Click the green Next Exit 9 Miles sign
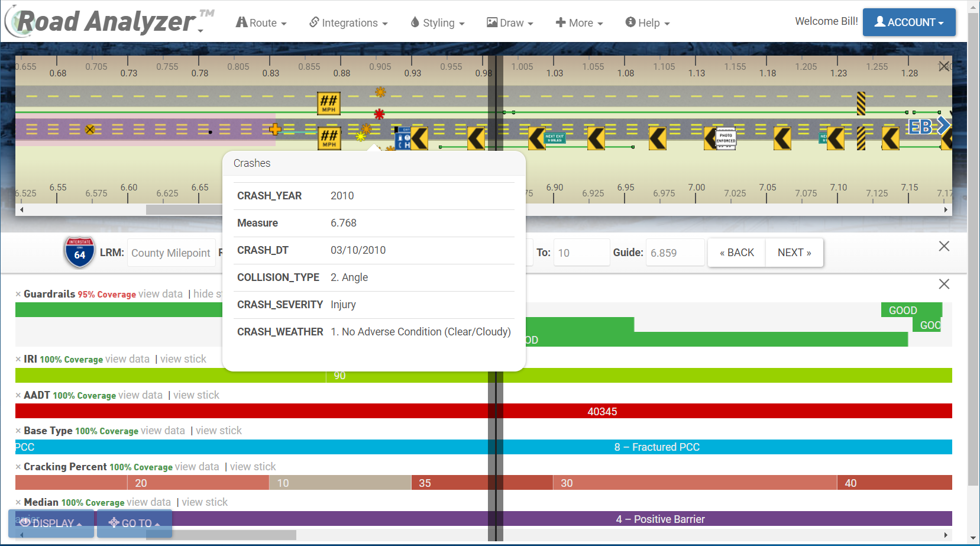 tap(555, 138)
